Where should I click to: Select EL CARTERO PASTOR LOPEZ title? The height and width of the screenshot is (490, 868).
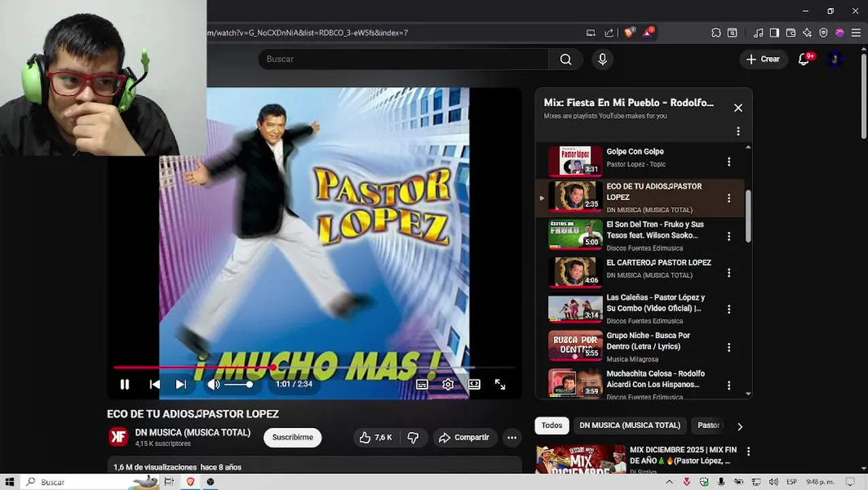point(658,263)
